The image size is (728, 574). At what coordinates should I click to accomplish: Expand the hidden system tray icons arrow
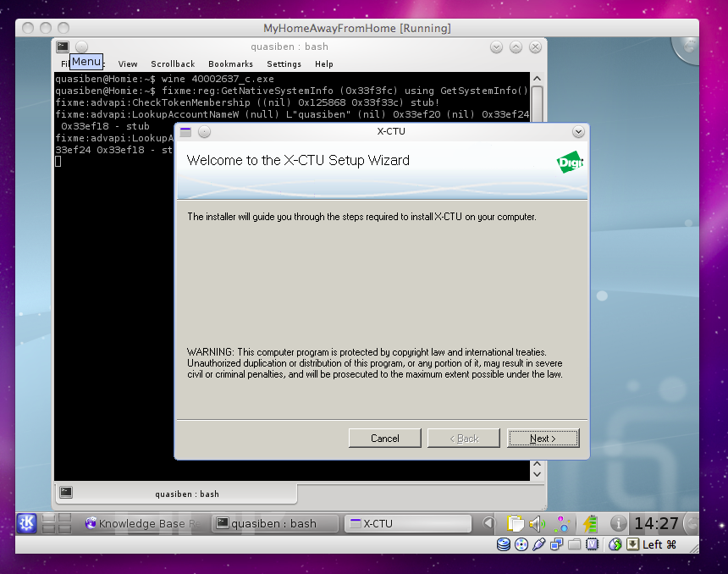[x=488, y=523]
